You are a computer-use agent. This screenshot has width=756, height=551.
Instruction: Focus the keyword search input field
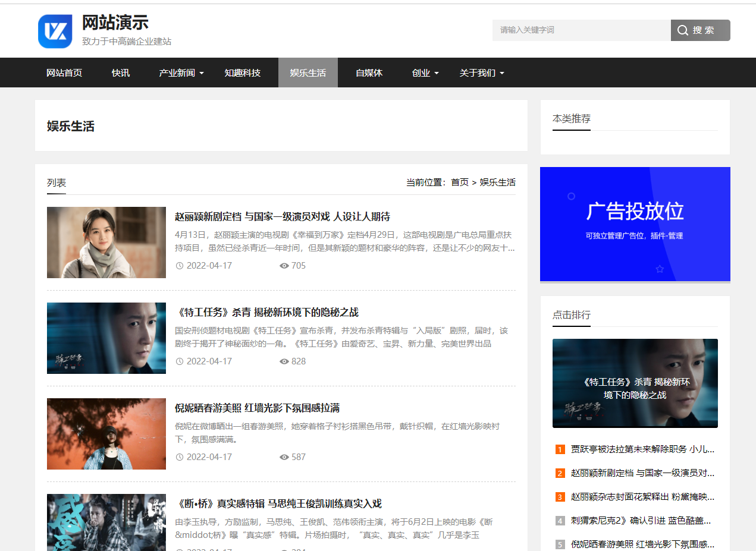(582, 30)
